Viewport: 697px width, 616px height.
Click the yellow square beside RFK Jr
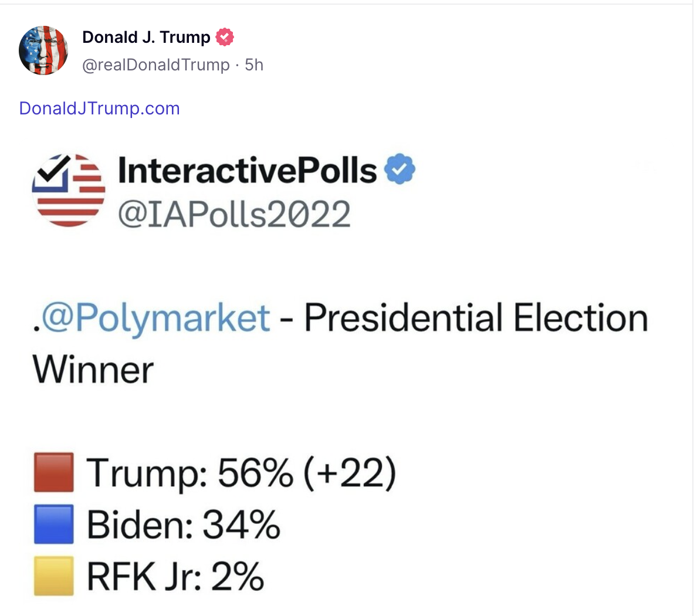click(54, 576)
